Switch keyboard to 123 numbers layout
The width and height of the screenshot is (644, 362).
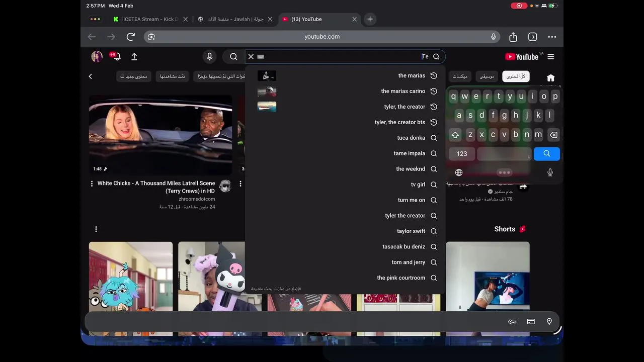click(x=462, y=154)
